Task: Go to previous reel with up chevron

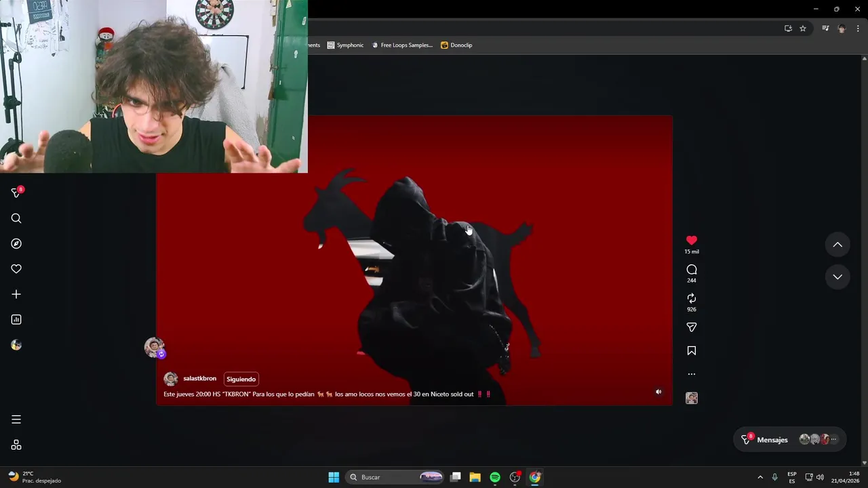Action: click(837, 245)
